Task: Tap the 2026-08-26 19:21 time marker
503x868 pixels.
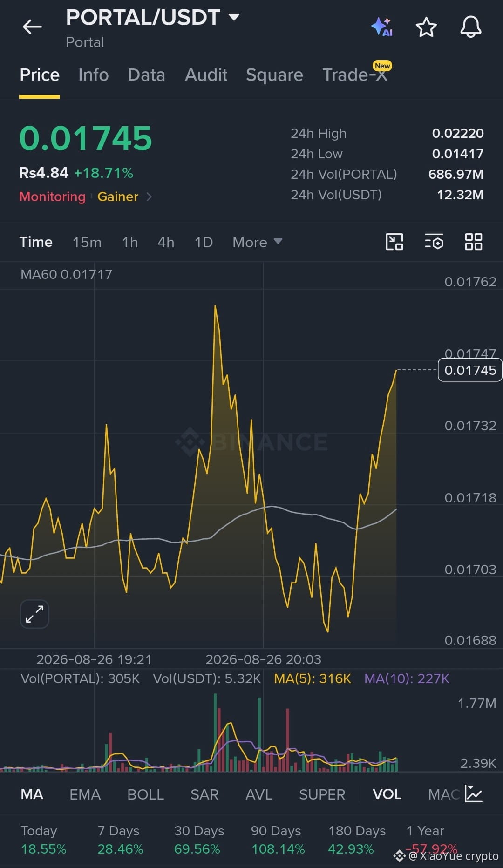Action: pyautogui.click(x=94, y=659)
